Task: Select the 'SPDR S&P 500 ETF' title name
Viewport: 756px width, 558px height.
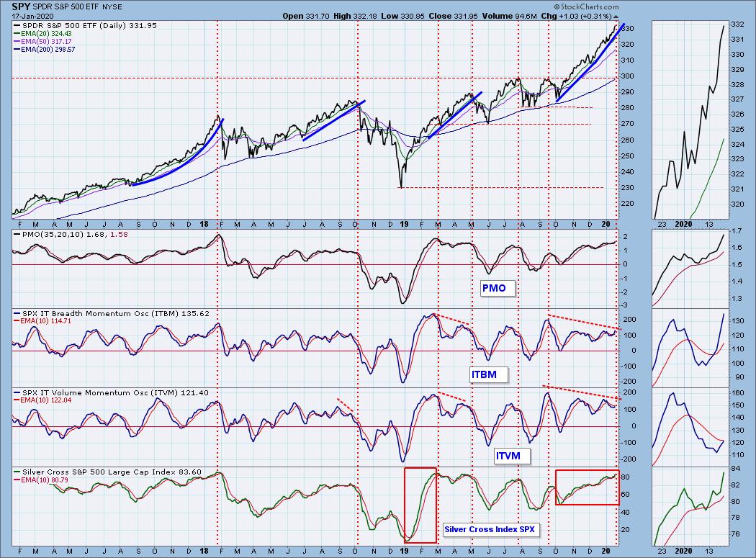Action: point(66,7)
